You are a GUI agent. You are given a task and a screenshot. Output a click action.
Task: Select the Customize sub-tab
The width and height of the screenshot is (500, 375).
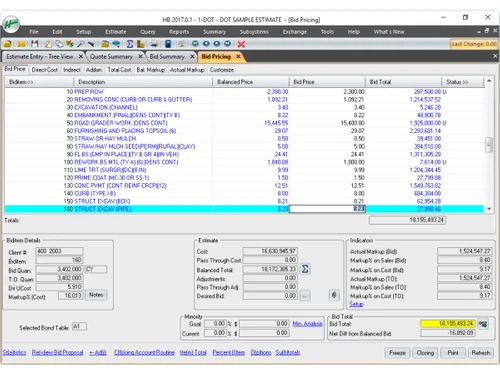tap(222, 70)
